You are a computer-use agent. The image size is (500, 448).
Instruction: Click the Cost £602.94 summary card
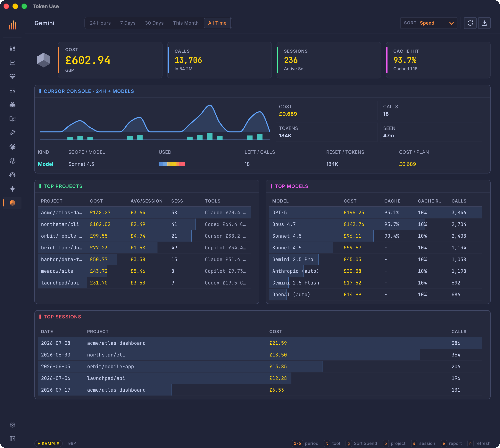coord(110,60)
